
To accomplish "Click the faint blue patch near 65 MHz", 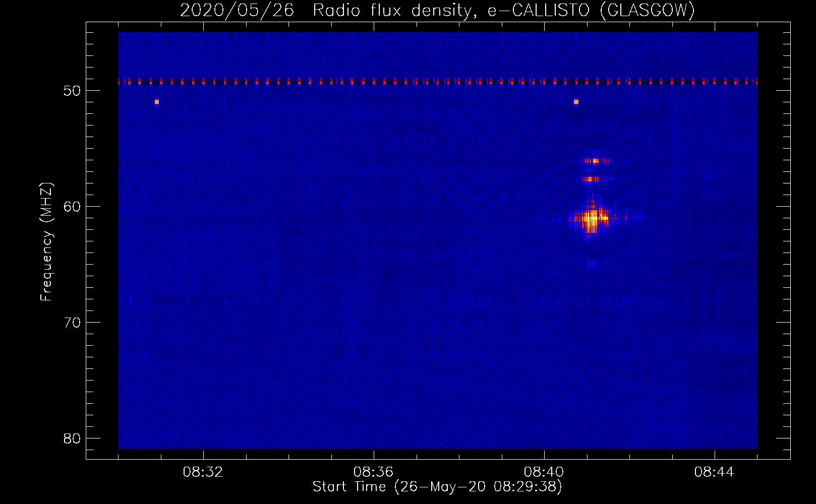I will click(593, 263).
